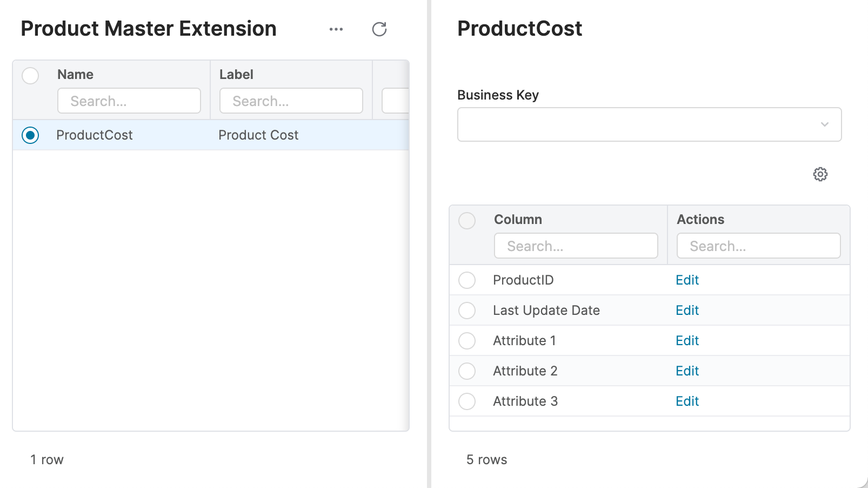Select the ProductID row radio button
The width and height of the screenshot is (868, 488).
pyautogui.click(x=467, y=280)
